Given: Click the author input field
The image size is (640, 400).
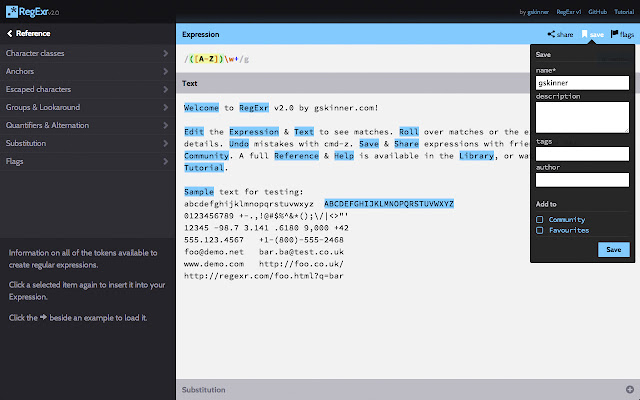Looking at the screenshot, I should [x=582, y=180].
